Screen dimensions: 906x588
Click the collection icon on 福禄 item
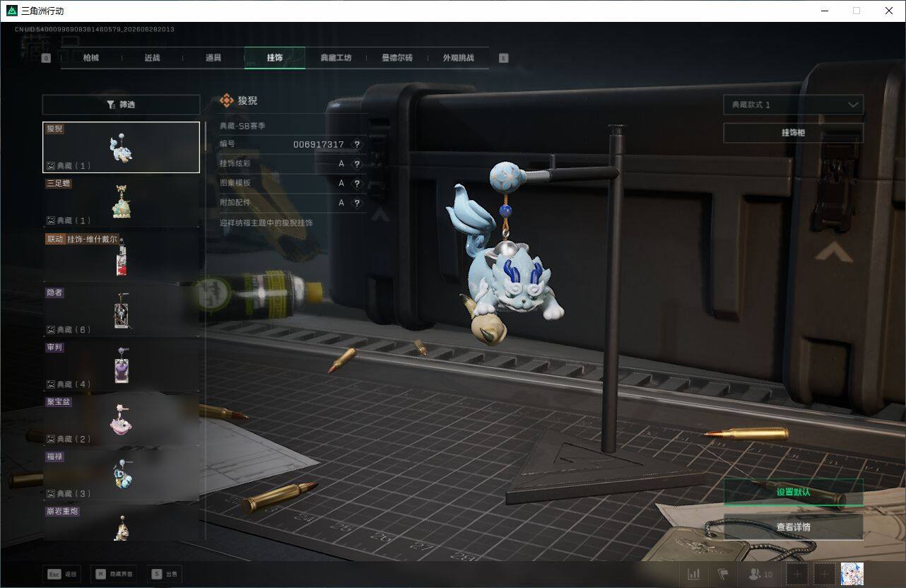point(50,493)
